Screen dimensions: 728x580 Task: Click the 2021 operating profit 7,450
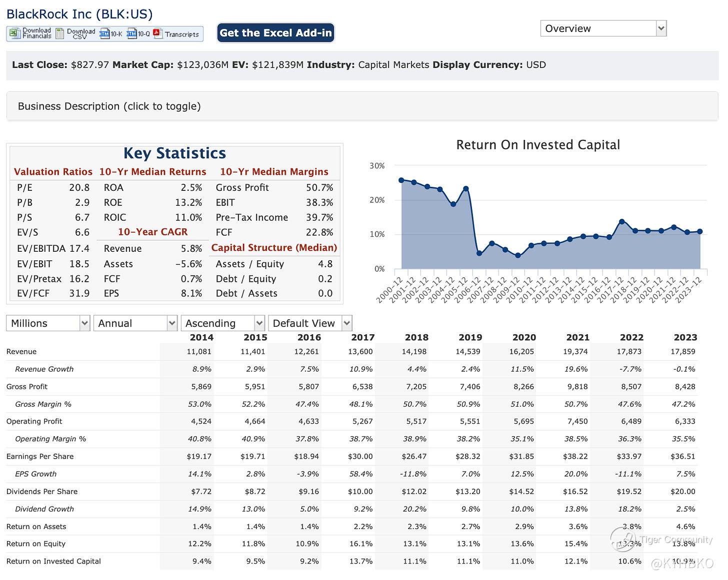click(577, 422)
